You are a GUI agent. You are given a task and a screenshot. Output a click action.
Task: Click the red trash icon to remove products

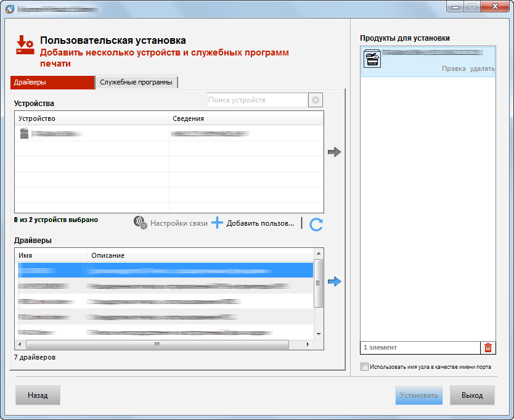(487, 347)
